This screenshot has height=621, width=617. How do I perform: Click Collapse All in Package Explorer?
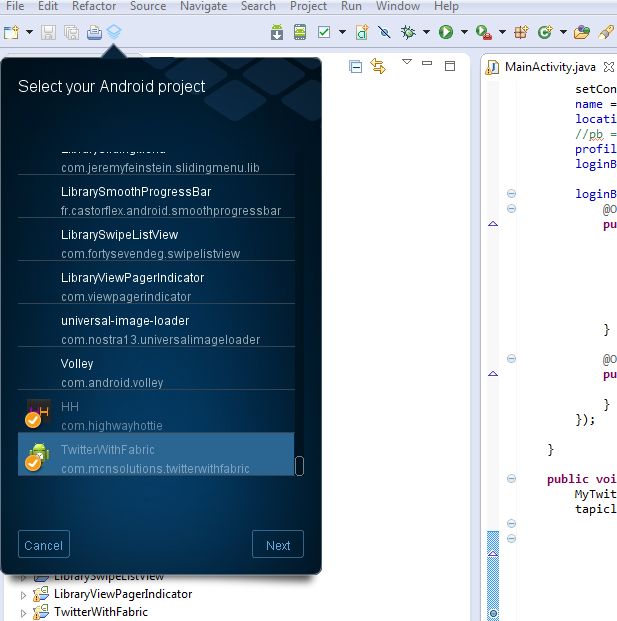click(x=355, y=66)
